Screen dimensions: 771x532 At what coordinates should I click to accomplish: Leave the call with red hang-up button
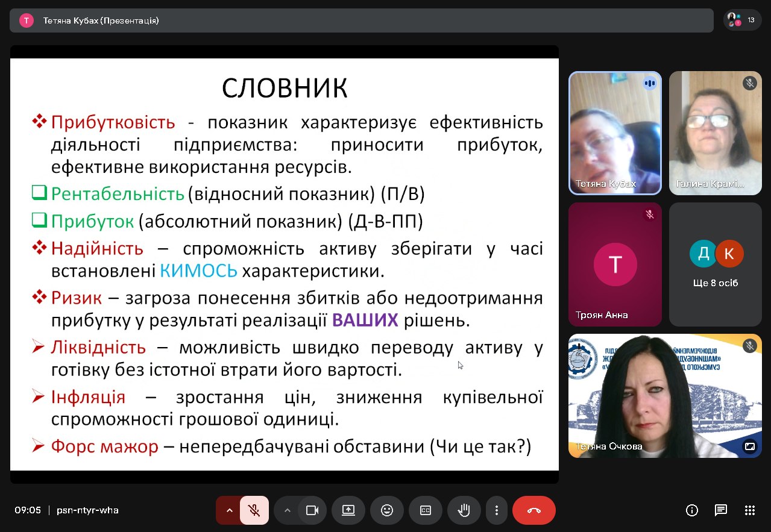(533, 510)
